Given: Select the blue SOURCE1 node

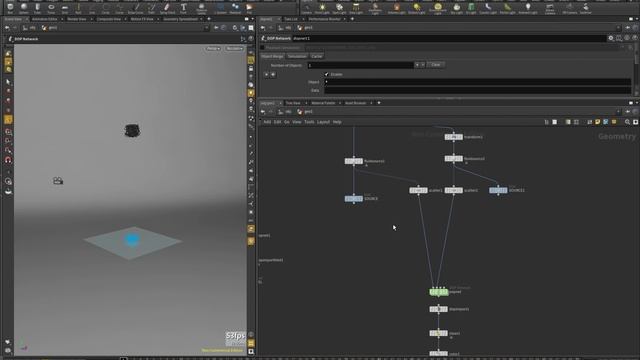Looking at the screenshot, I should point(498,190).
